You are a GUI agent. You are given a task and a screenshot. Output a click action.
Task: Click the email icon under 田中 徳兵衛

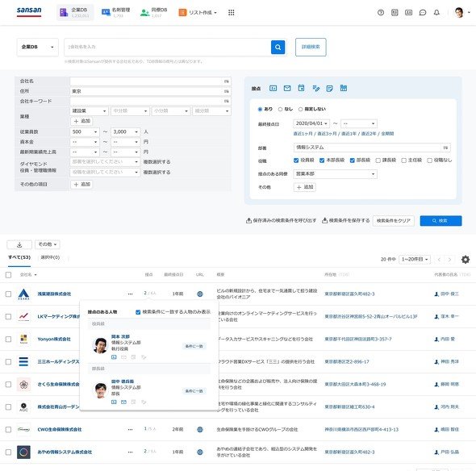pyautogui.click(x=123, y=402)
